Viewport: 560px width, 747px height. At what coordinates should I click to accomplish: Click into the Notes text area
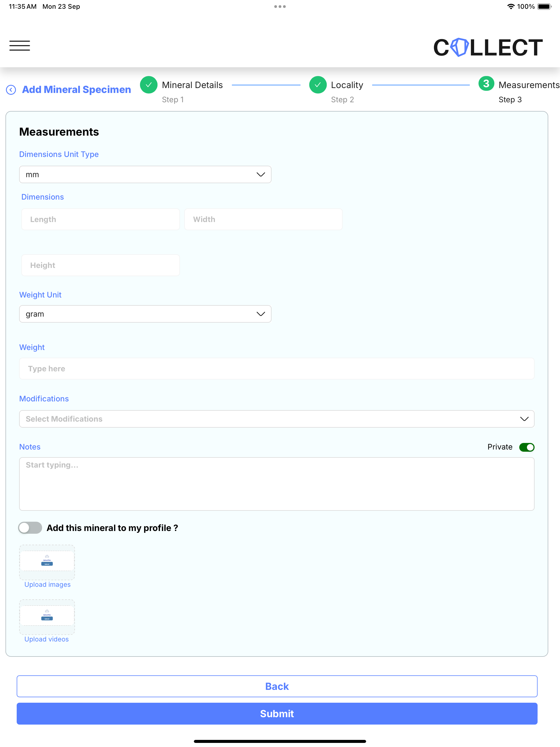(277, 484)
